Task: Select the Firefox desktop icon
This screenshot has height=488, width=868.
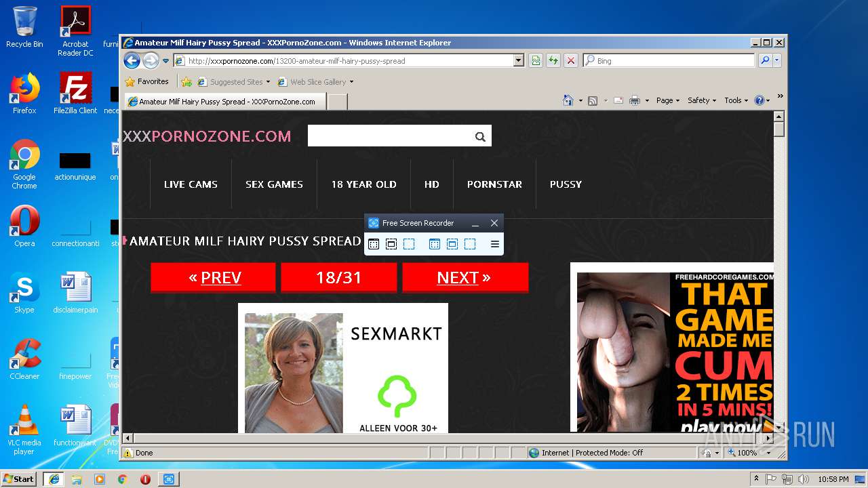Action: (24, 94)
